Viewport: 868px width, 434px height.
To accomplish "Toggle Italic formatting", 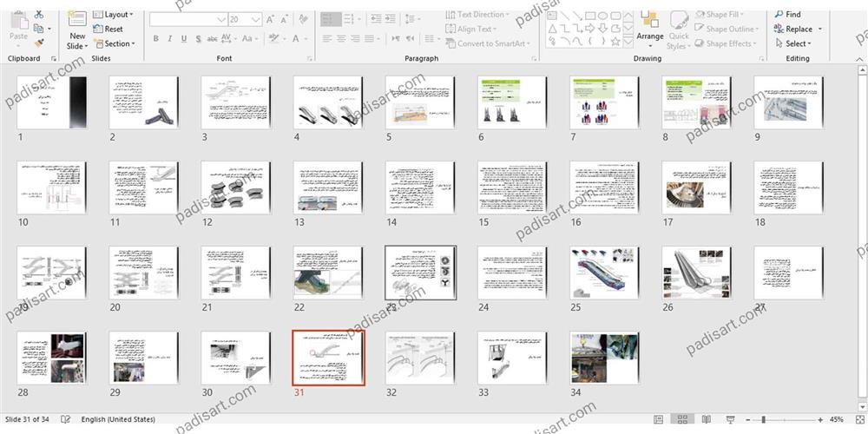I will point(170,38).
